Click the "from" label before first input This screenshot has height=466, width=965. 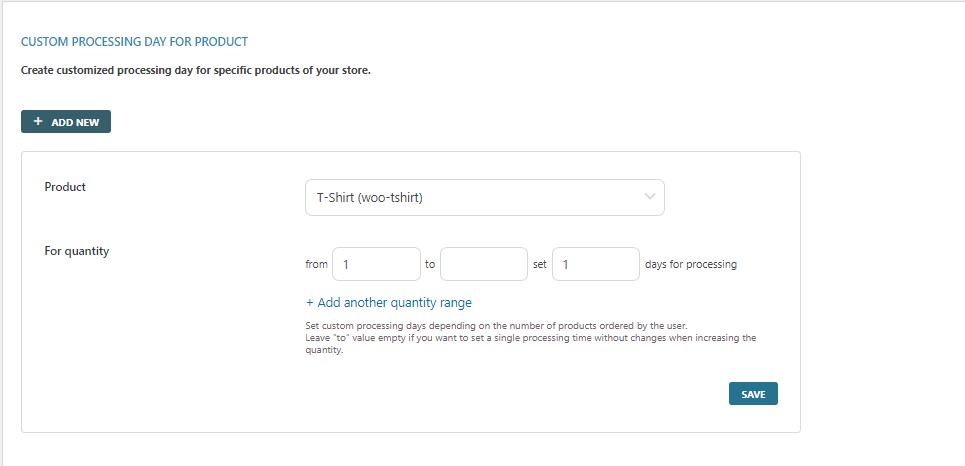tap(316, 265)
